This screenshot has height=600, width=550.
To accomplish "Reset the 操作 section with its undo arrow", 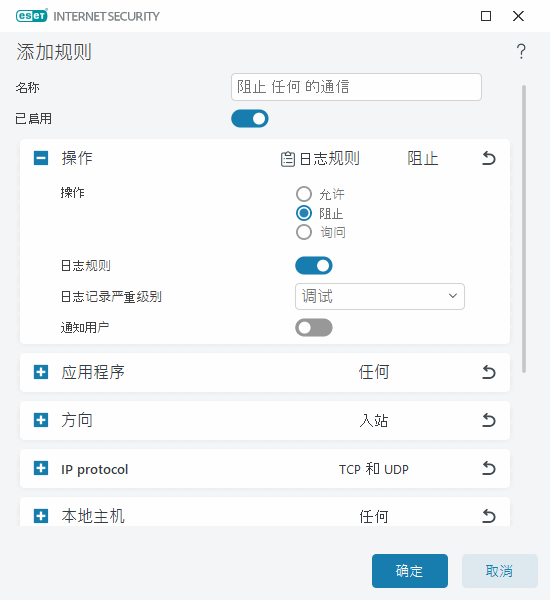I will pos(488,158).
